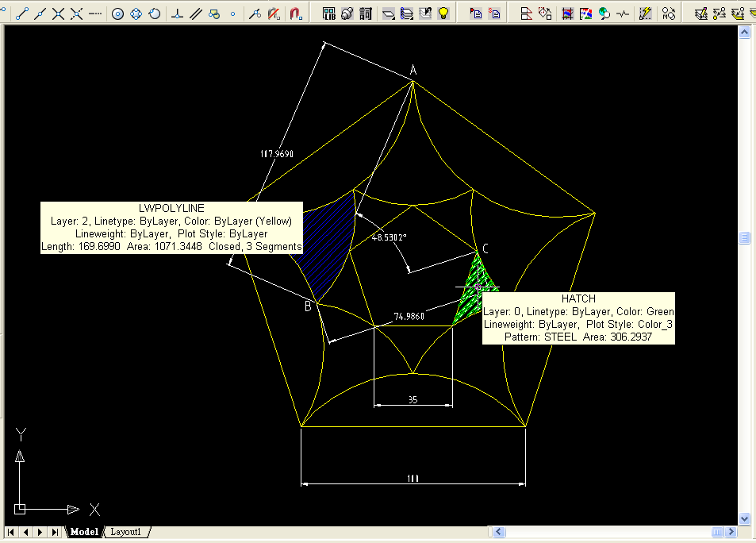Select the Node object snap
Image resolution: width=756 pixels, height=543 pixels.
[x=233, y=13]
